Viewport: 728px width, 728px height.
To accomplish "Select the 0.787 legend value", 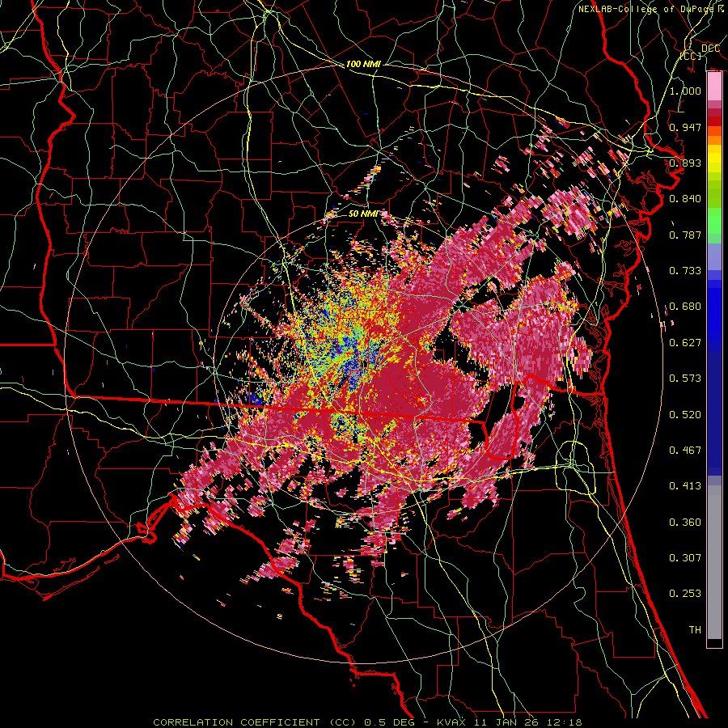I will pos(685,235).
